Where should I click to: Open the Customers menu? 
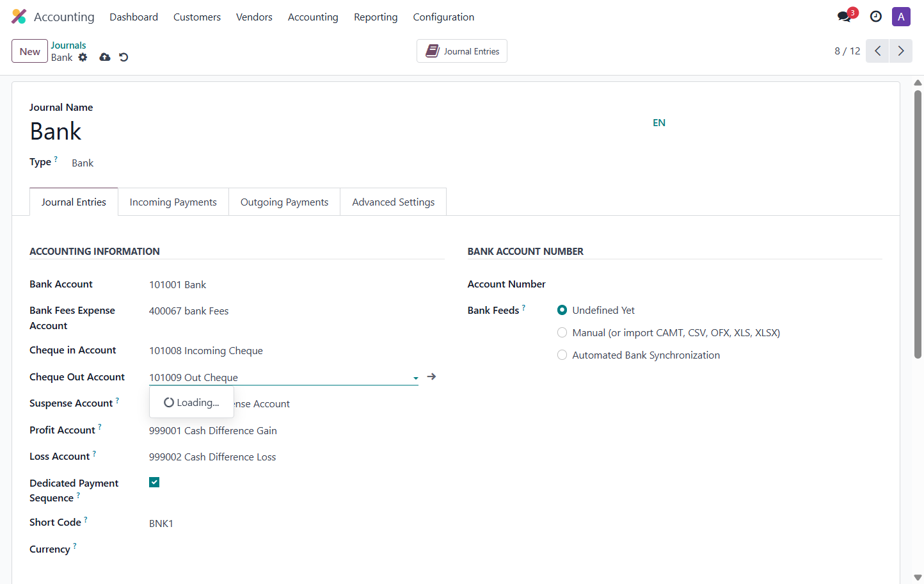[x=197, y=17]
